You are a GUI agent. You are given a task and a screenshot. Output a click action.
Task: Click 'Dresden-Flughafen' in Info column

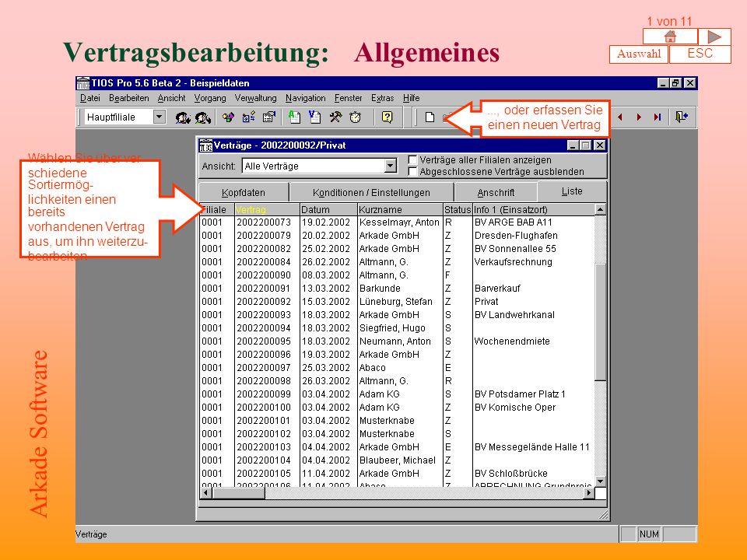(x=516, y=235)
